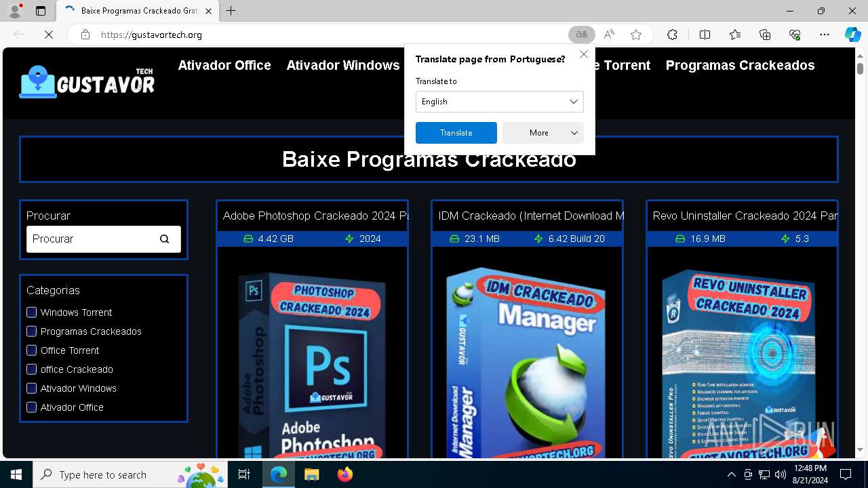This screenshot has width=868, height=488.
Task: Open Revo Uninstaller Crackeado 2024 link
Action: tap(745, 216)
